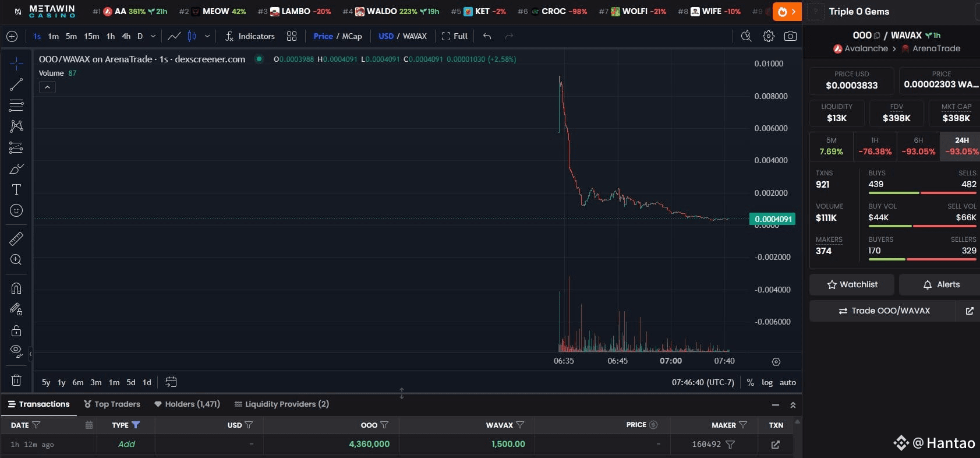Filter transactions by USD amount
Image resolution: width=980 pixels, height=458 pixels.
[x=249, y=425]
